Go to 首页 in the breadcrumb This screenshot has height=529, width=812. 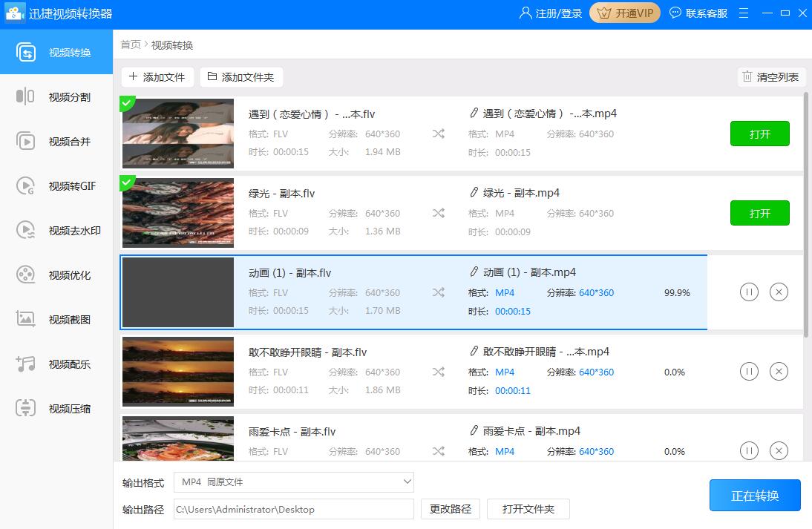(x=130, y=45)
